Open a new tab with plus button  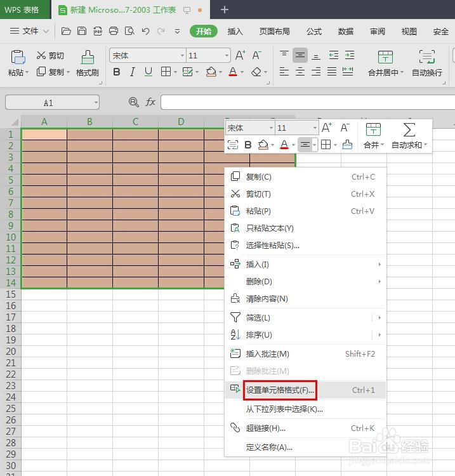[224, 10]
